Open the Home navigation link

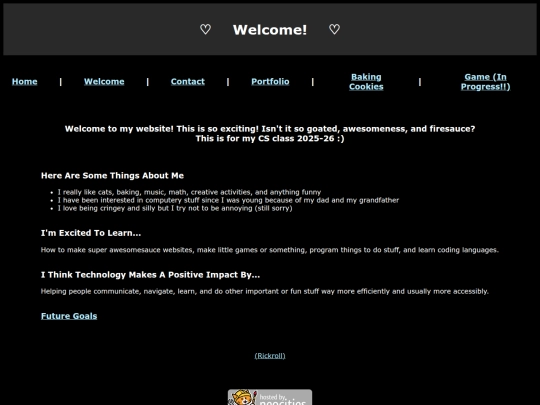24,82
